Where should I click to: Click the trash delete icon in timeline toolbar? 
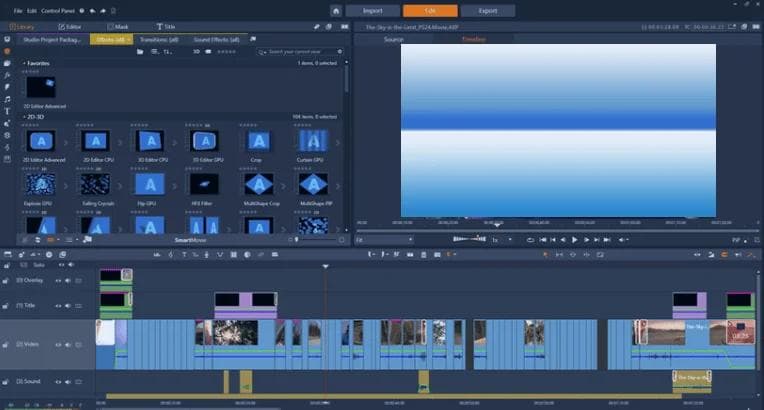[x=423, y=254]
